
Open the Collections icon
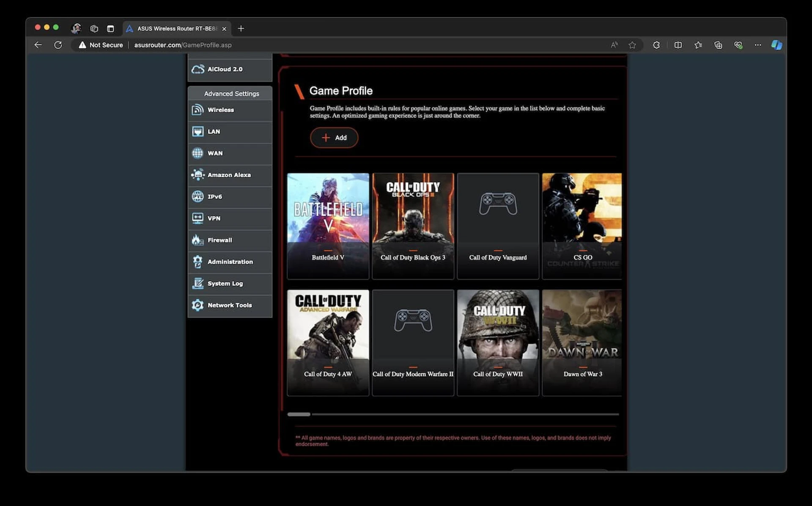[718, 45]
